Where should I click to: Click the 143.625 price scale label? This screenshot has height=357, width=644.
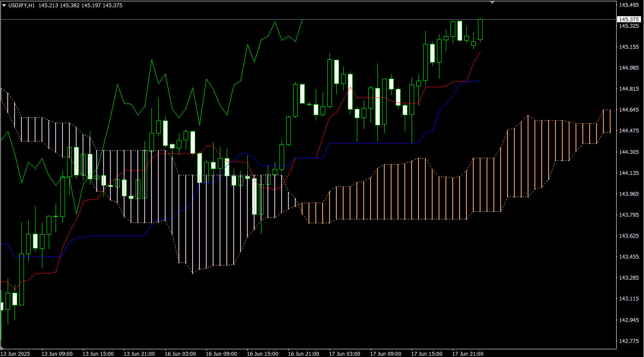[x=629, y=236]
